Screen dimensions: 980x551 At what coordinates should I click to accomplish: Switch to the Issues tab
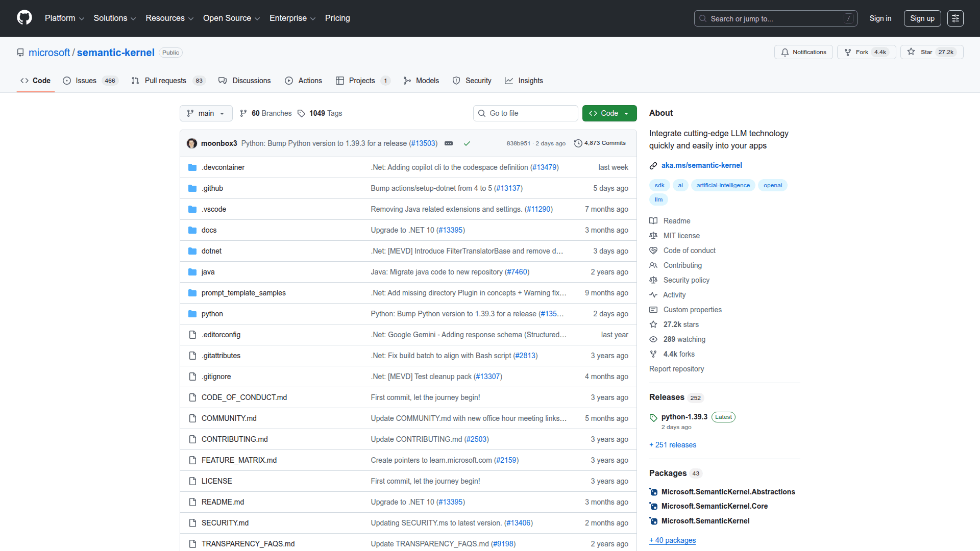tap(86, 81)
